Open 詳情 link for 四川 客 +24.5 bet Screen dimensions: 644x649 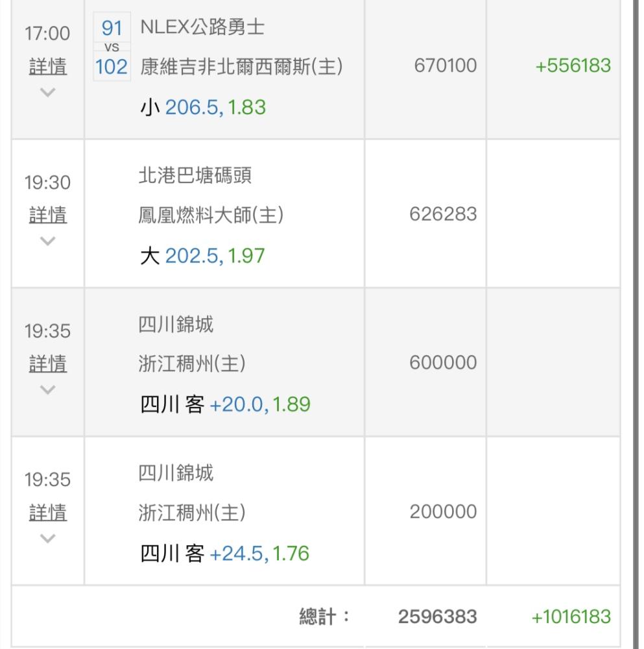pos(47,513)
